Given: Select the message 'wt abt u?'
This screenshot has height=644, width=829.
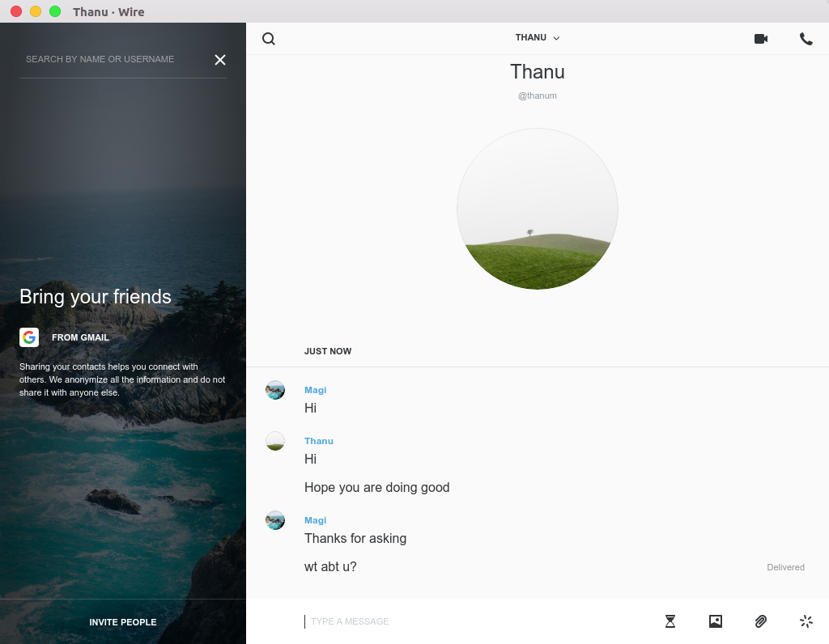Looking at the screenshot, I should (x=330, y=567).
